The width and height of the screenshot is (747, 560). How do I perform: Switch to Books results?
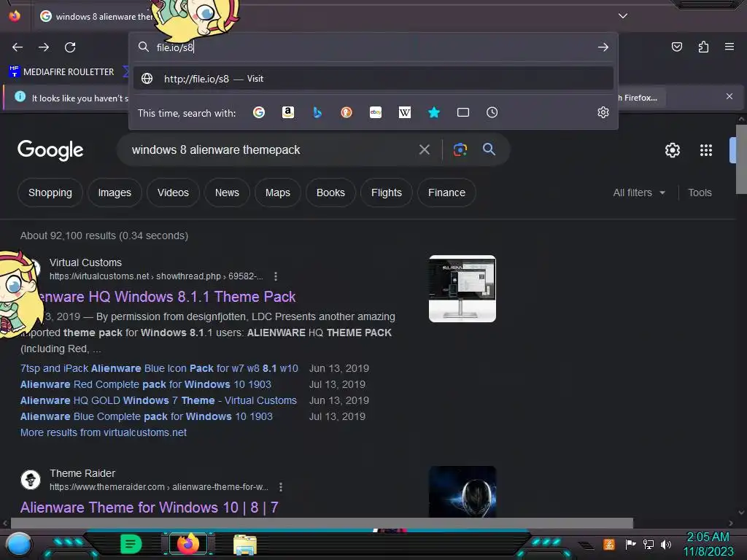(330, 192)
